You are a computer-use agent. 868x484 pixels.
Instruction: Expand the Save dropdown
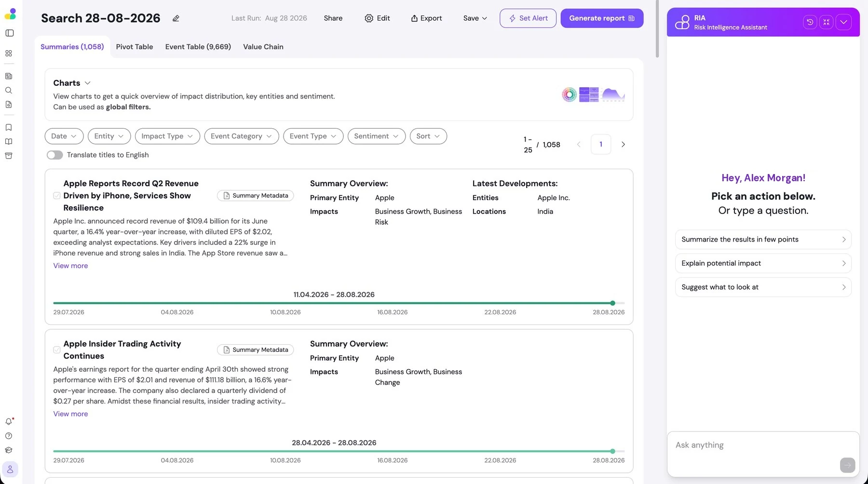[x=475, y=18]
